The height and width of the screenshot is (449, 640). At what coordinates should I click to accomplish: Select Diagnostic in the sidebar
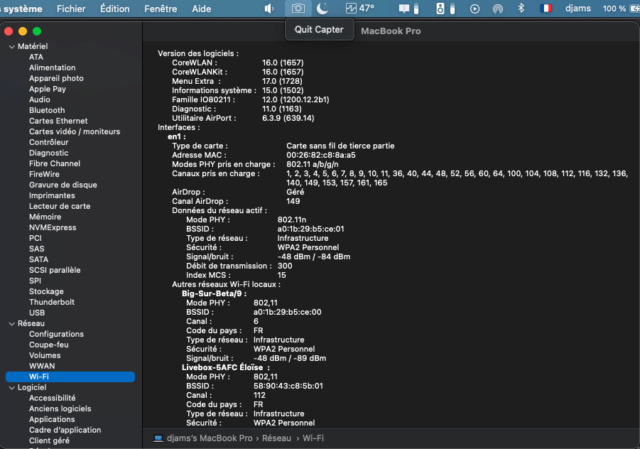(49, 153)
